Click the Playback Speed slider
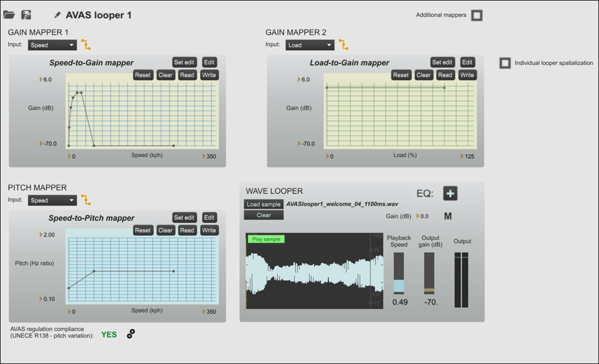The width and height of the screenshot is (599, 364). click(x=399, y=273)
